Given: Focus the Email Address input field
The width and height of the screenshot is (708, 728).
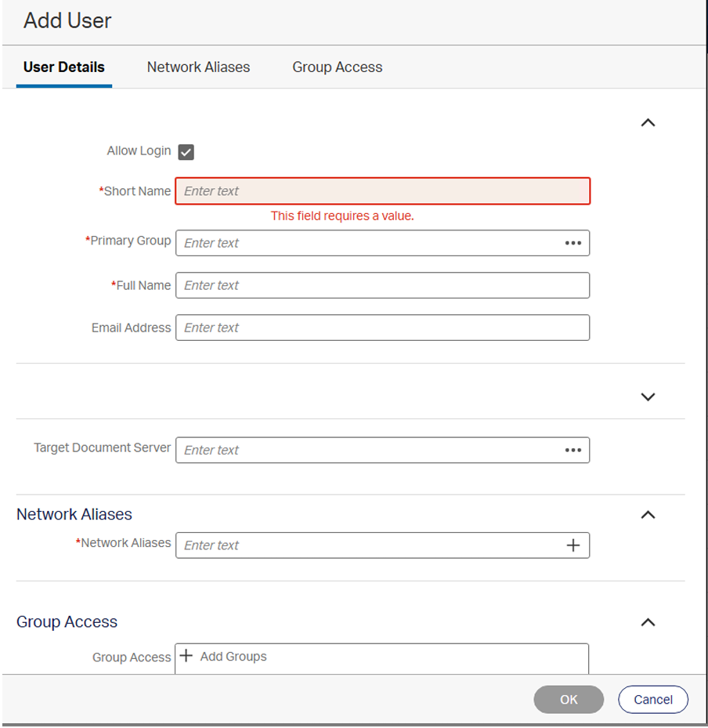Looking at the screenshot, I should click(383, 328).
